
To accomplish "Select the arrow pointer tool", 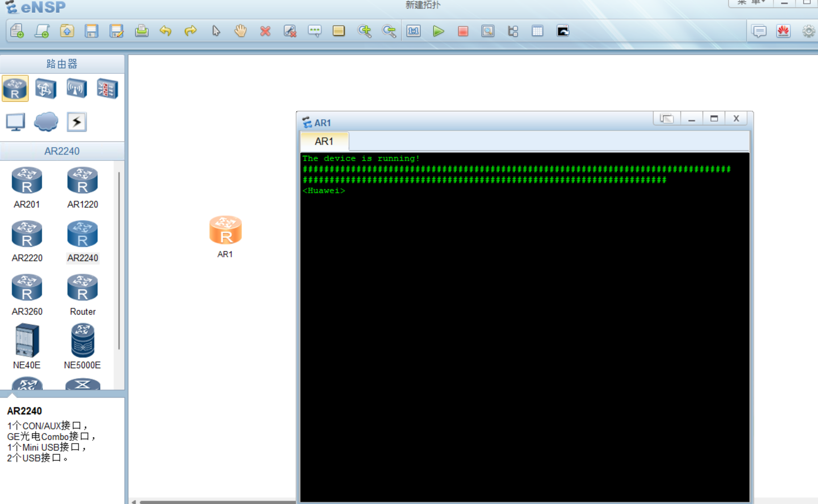I will [216, 31].
